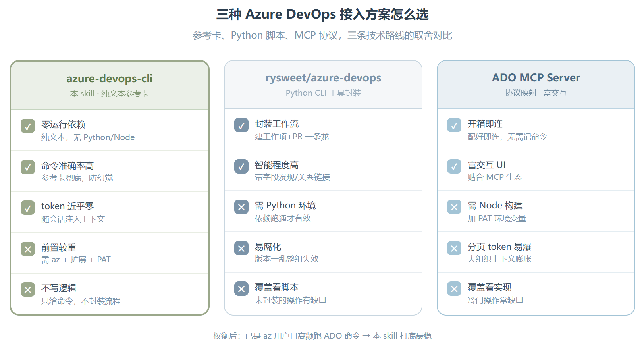Click the check icon beside 智能程度高

pos(241,166)
